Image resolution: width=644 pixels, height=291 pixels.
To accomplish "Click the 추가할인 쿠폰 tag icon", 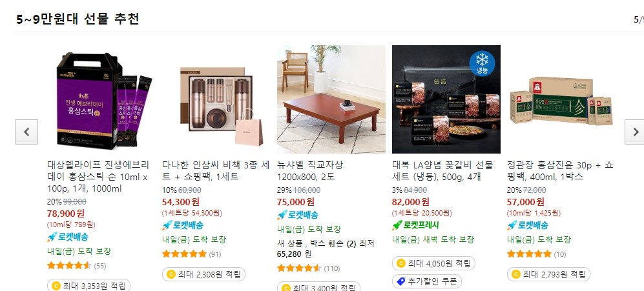I will 401,281.
